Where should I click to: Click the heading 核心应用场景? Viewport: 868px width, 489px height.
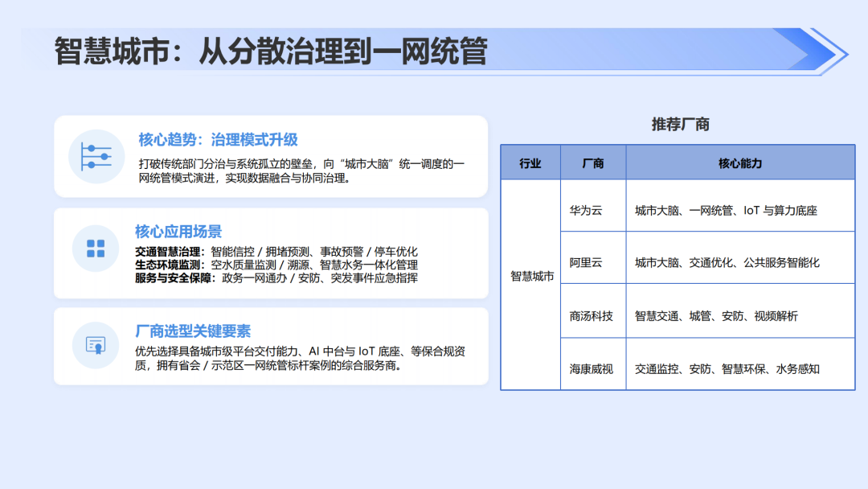178,231
